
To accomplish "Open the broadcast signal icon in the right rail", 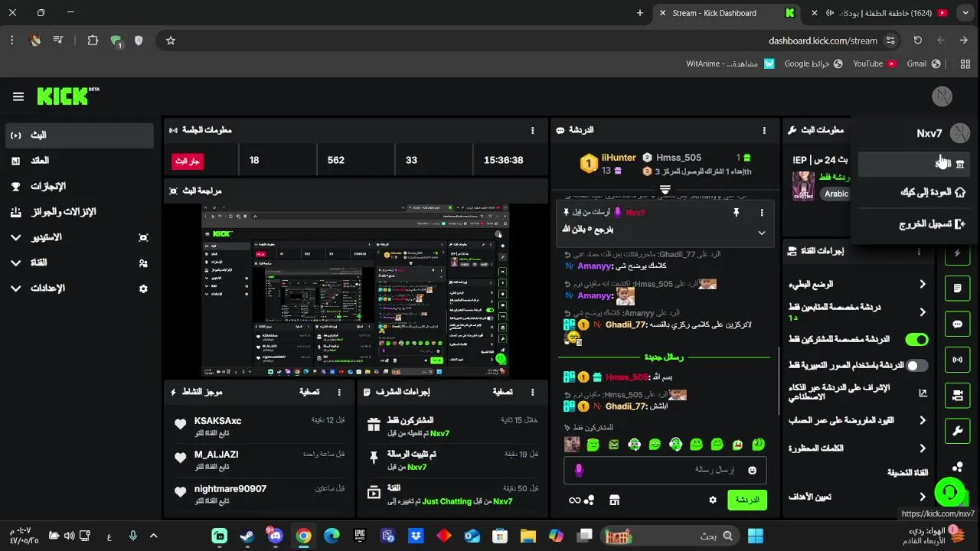I will [957, 360].
